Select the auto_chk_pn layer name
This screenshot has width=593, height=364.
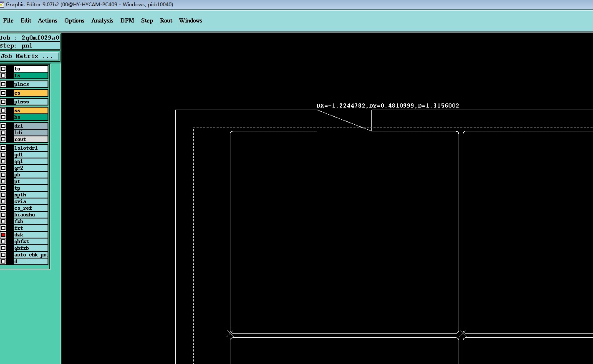pyautogui.click(x=31, y=255)
